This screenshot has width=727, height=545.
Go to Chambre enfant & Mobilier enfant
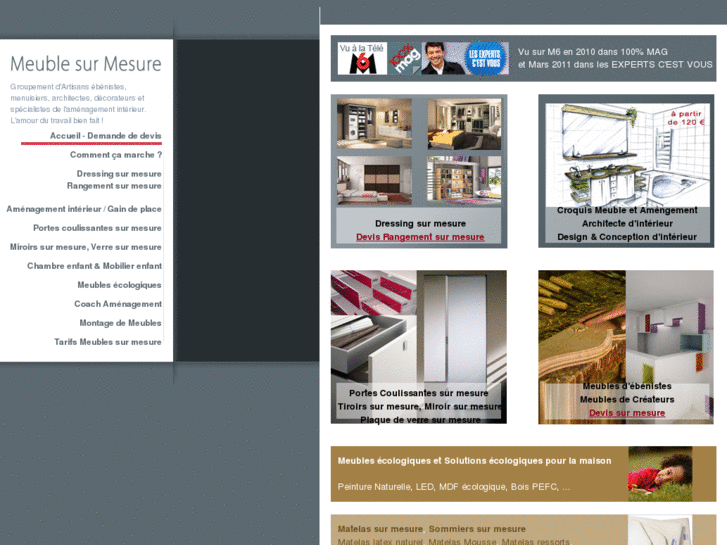(x=95, y=266)
